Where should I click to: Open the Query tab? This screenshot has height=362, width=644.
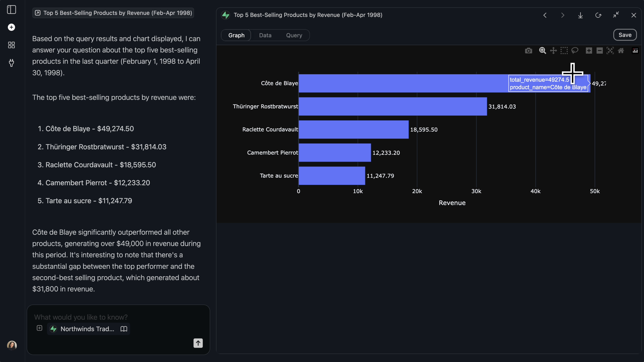(x=294, y=35)
